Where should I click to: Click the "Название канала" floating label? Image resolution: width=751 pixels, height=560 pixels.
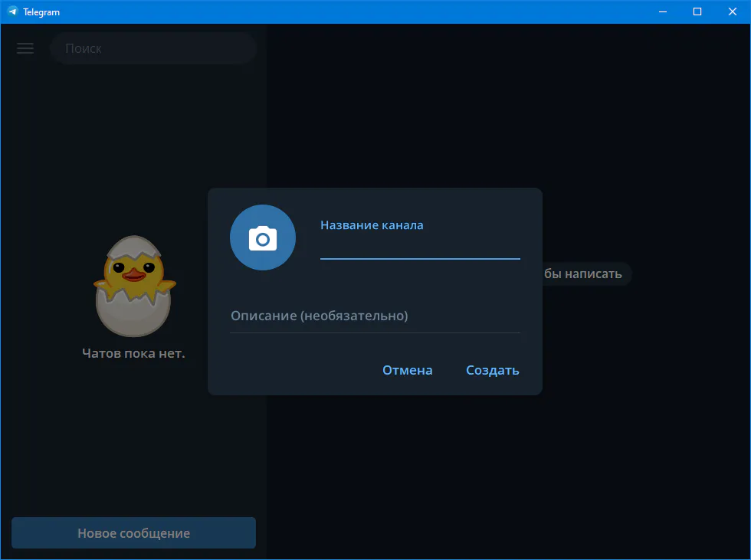(x=372, y=225)
